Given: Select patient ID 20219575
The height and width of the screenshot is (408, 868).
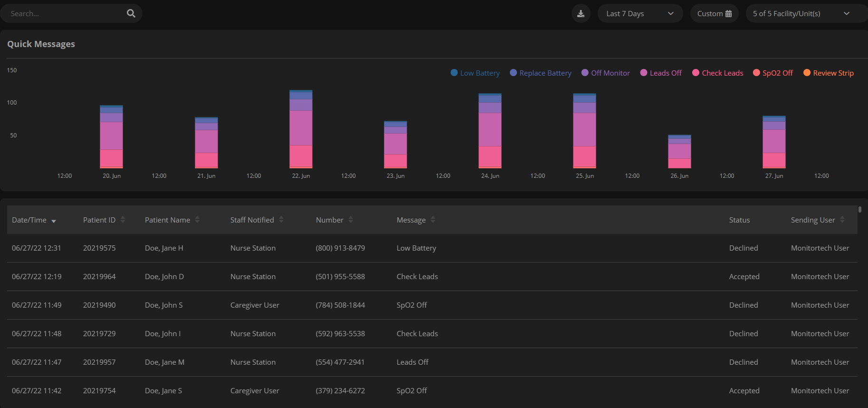Looking at the screenshot, I should click(x=99, y=248).
